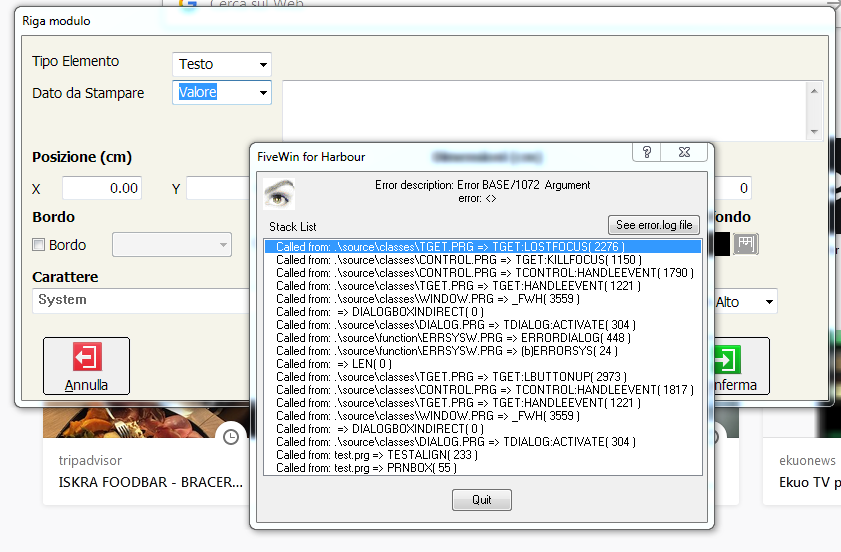Select the PRNBOX( 55 ) stack row
This screenshot has width=841, height=552.
point(483,468)
